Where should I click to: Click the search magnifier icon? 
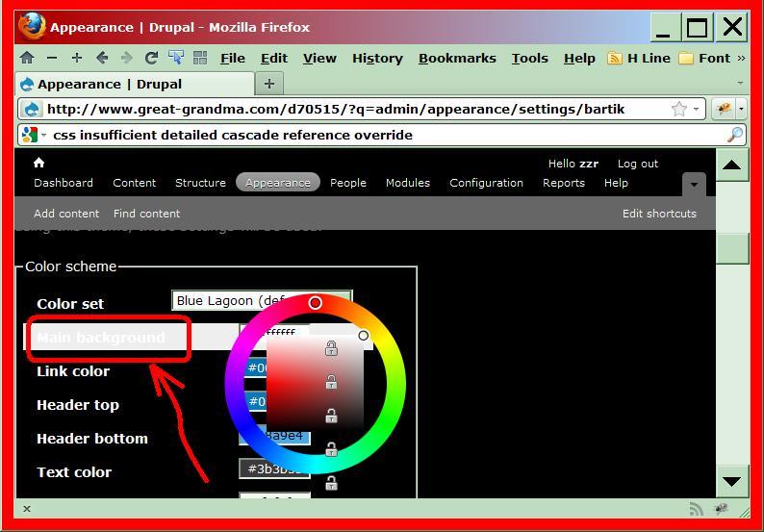click(735, 135)
